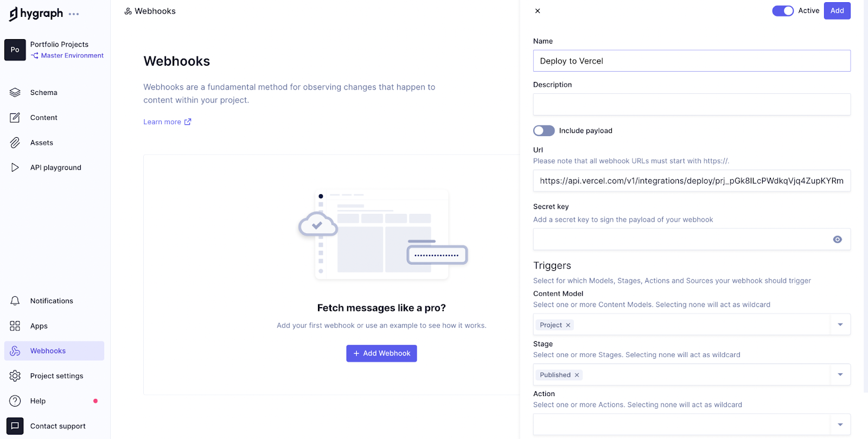This screenshot has height=439, width=868.
Task: Open Notifications in the sidebar
Action: [x=54, y=301]
